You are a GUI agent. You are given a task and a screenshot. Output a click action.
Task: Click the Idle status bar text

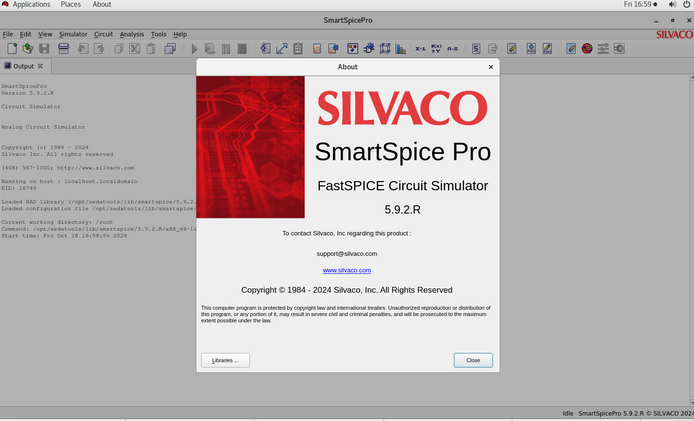click(568, 413)
